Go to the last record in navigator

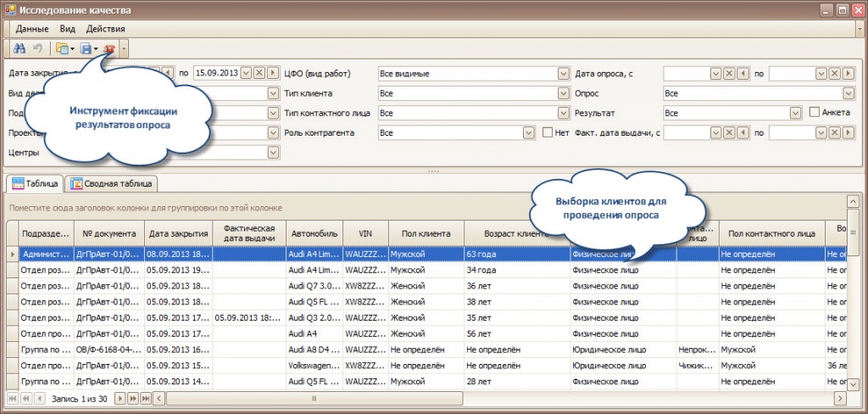[146, 398]
